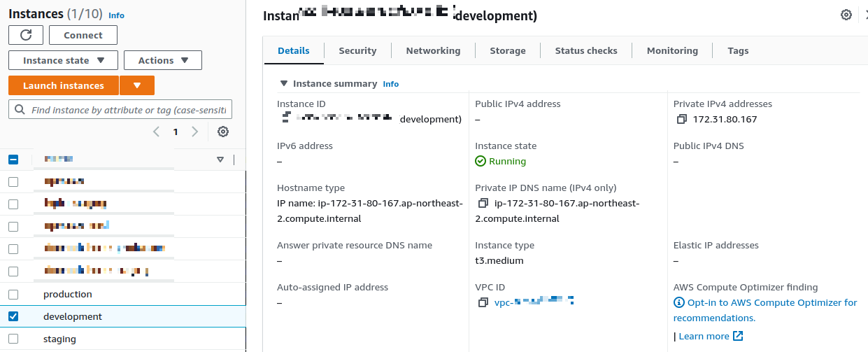
Task: Copy private IPv4 address 172.31.80.167
Action: (x=682, y=120)
